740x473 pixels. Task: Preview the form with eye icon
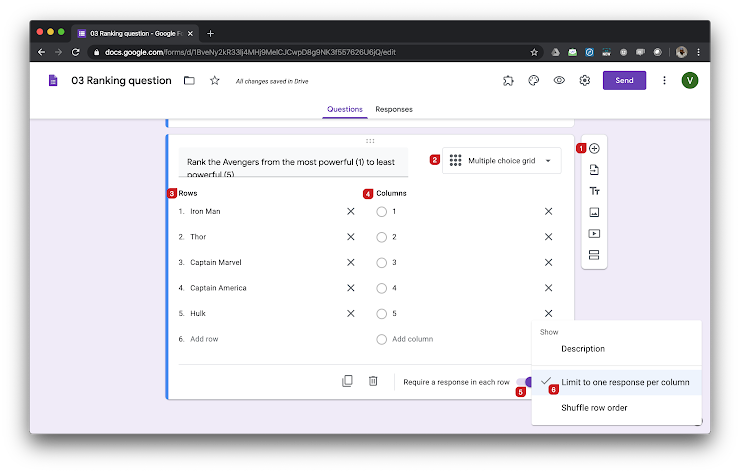point(560,81)
